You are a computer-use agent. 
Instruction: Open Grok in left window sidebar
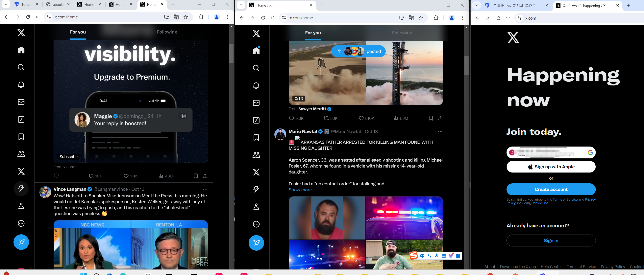[21, 119]
